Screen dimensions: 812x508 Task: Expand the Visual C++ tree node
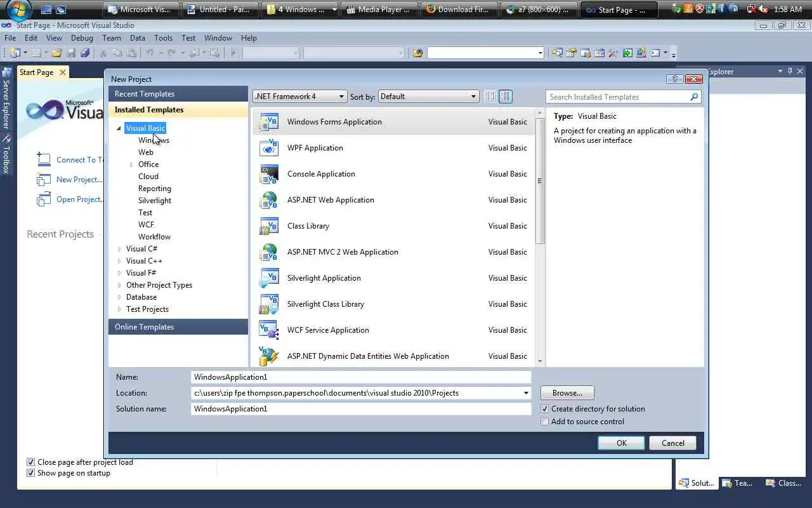click(x=119, y=261)
